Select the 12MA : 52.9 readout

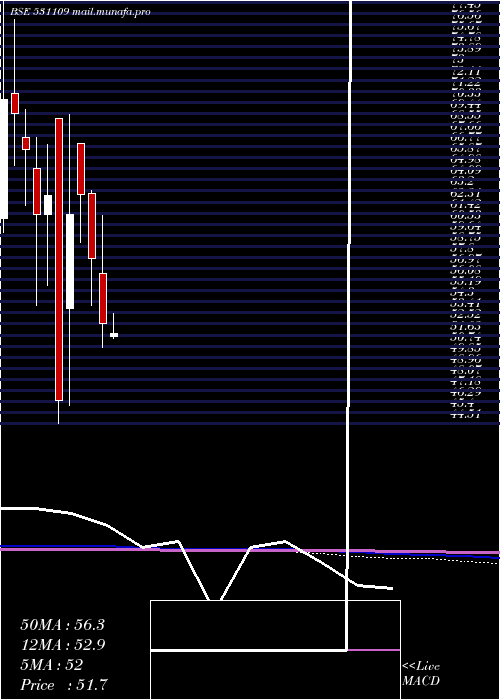64,645
